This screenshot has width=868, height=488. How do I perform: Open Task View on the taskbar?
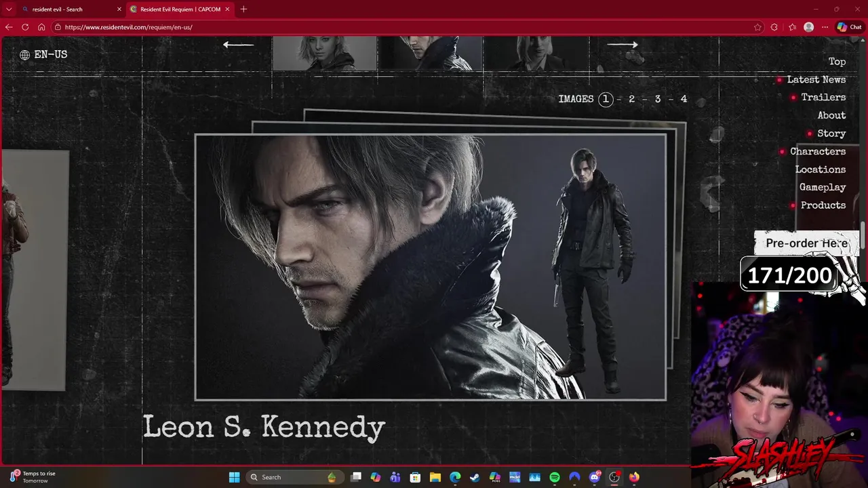pyautogui.click(x=356, y=477)
